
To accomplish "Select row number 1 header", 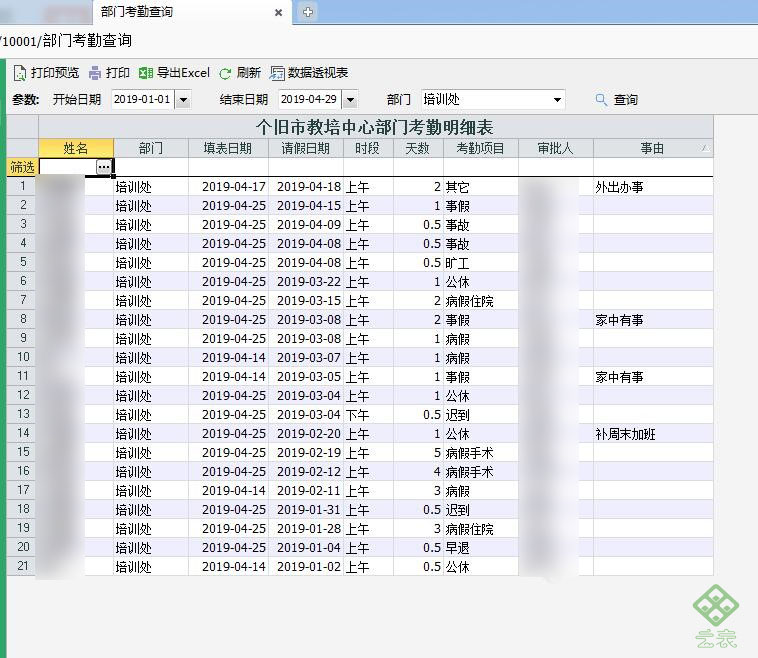I will (23, 186).
